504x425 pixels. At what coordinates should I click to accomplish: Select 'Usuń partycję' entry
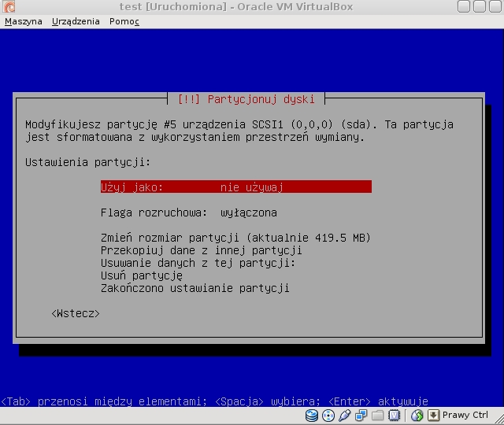tap(142, 275)
